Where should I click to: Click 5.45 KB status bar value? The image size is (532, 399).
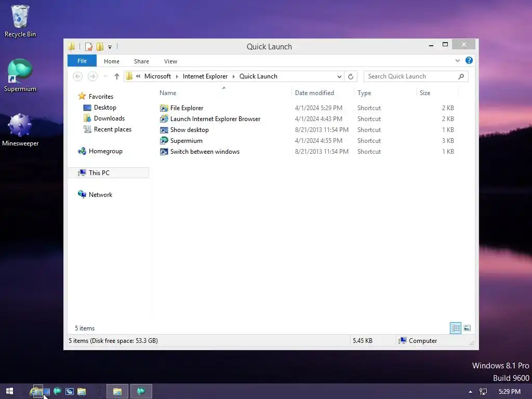[x=362, y=341]
